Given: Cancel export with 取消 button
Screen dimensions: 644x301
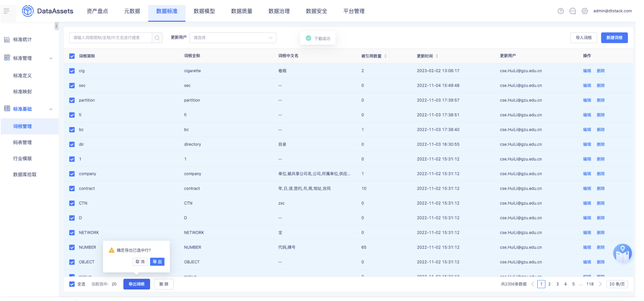Looking at the screenshot, I should (140, 262).
